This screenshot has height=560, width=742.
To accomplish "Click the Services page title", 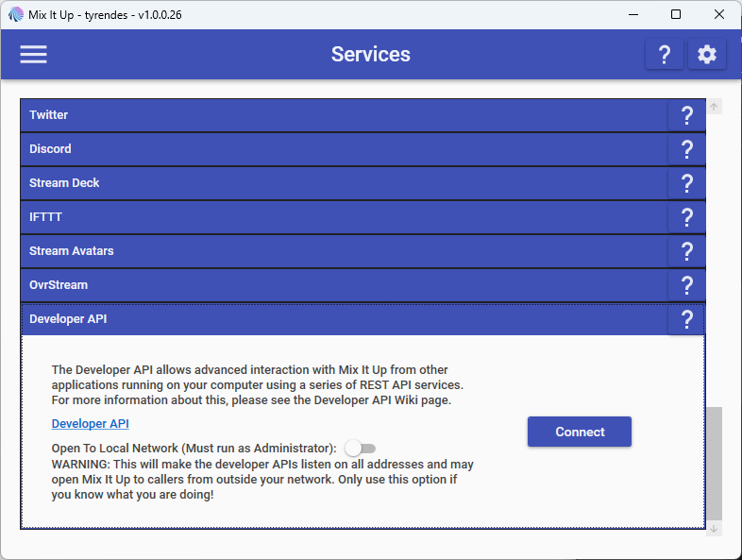I will [370, 54].
